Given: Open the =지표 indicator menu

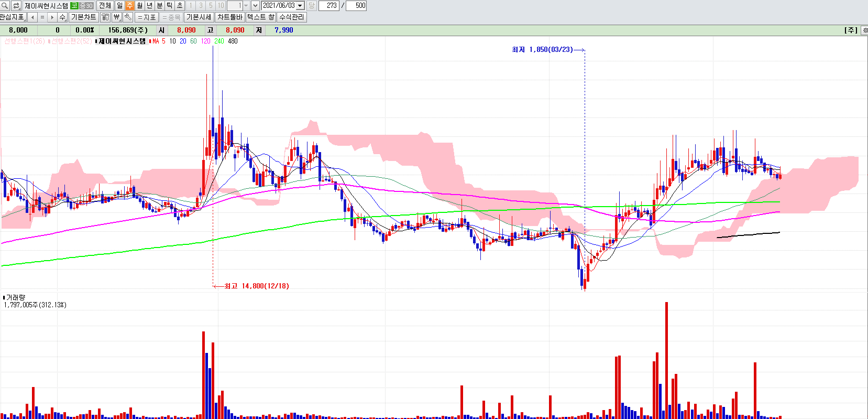Looking at the screenshot, I should 146,17.
